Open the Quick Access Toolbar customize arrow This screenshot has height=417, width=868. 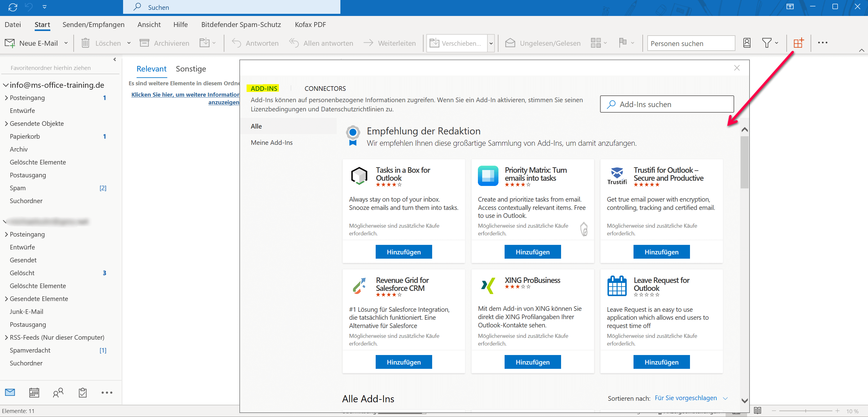[x=45, y=7]
